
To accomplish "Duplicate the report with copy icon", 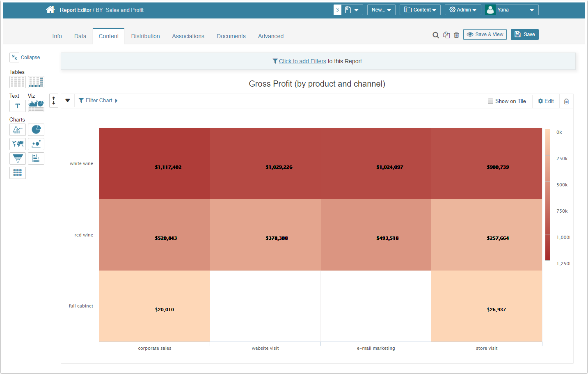I will 446,35.
